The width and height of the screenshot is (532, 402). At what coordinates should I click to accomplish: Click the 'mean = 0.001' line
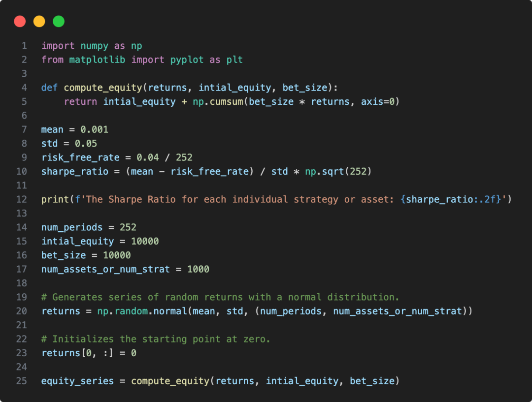(x=75, y=130)
